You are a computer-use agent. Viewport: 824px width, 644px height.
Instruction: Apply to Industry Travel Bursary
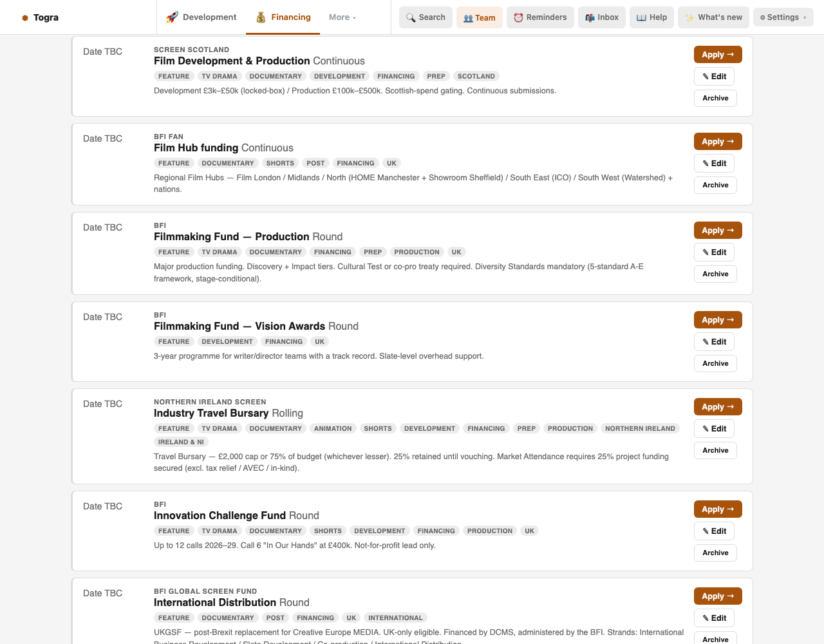[x=718, y=407]
